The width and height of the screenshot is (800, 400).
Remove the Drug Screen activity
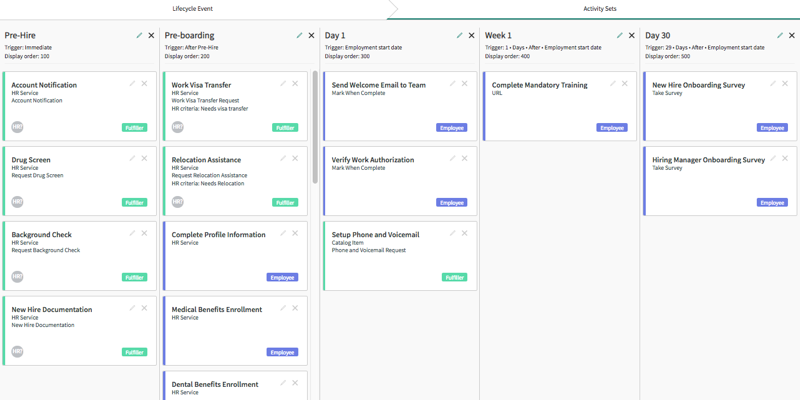(x=144, y=158)
